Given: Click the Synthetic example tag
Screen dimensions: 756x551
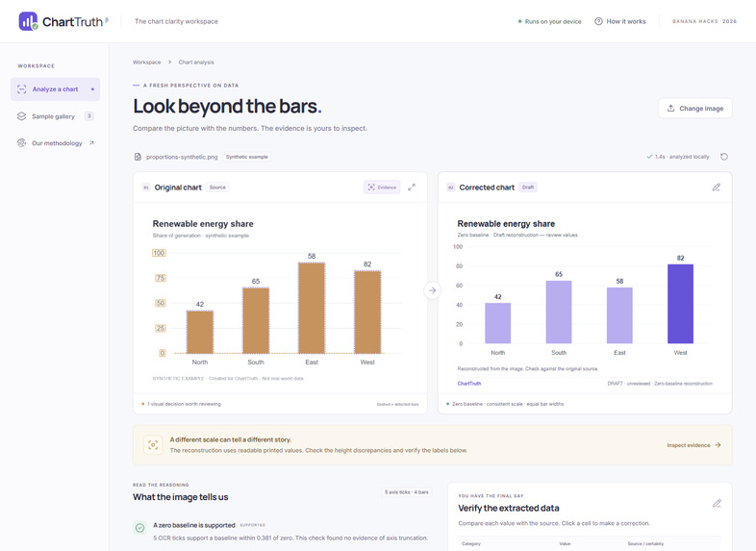Looking at the screenshot, I should point(247,157).
